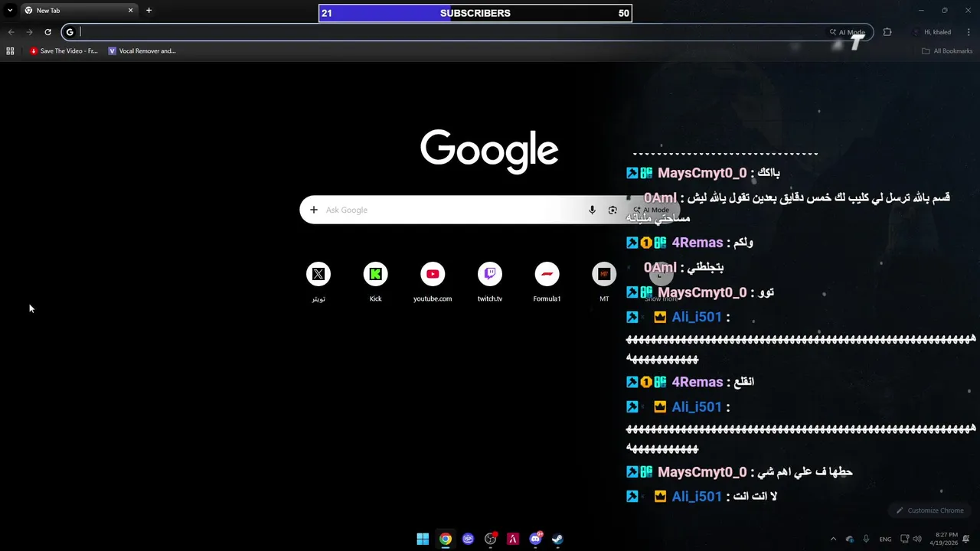Open Discord from taskbar
Image resolution: width=980 pixels, height=551 pixels.
(x=535, y=539)
